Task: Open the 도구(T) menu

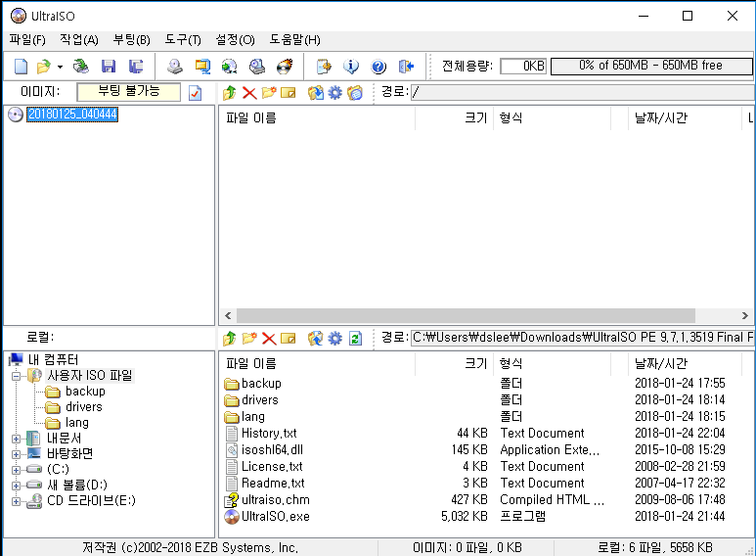Action: 183,39
